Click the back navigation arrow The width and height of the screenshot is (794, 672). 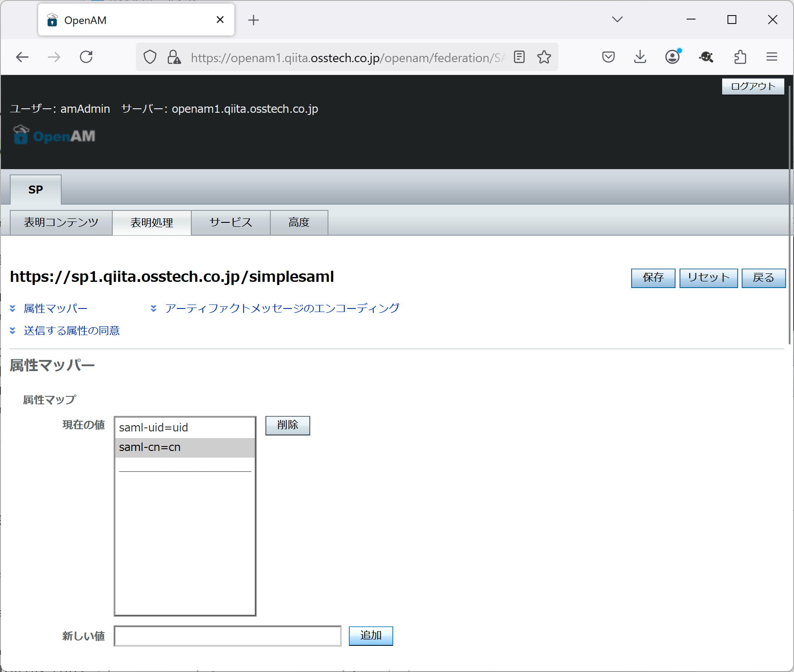pyautogui.click(x=22, y=57)
